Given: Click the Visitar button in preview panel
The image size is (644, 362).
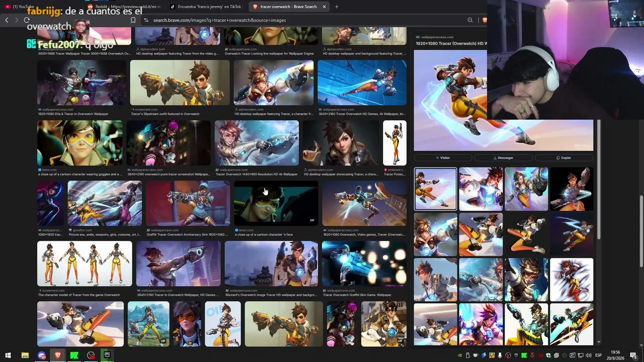Looking at the screenshot, I should (443, 158).
